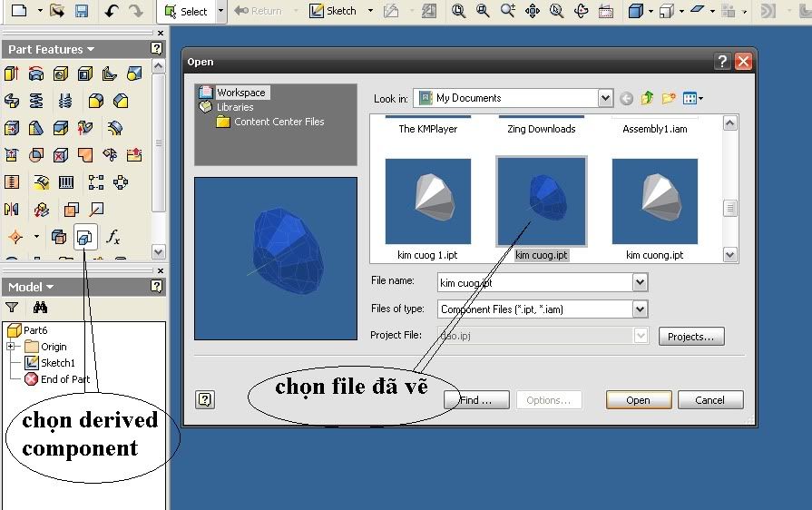Screen dimensions: 812x510
Task: Open the Look in location dropdown
Action: coord(605,98)
